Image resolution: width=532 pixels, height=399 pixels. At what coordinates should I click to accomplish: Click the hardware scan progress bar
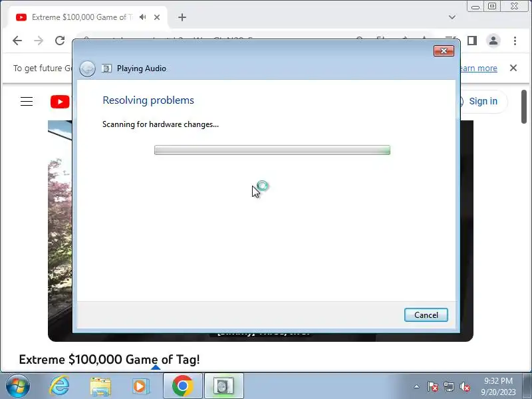click(x=272, y=150)
